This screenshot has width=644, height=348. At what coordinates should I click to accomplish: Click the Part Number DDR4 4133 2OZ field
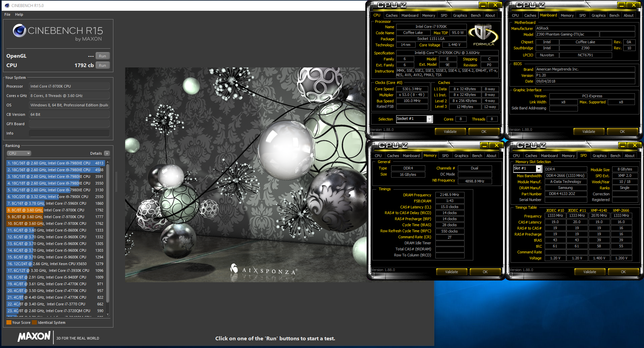pyautogui.click(x=566, y=194)
